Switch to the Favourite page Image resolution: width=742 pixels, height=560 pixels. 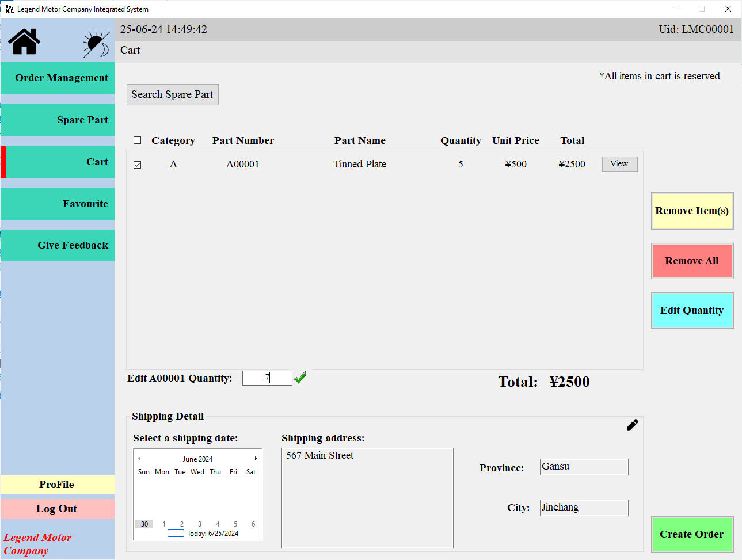point(58,204)
